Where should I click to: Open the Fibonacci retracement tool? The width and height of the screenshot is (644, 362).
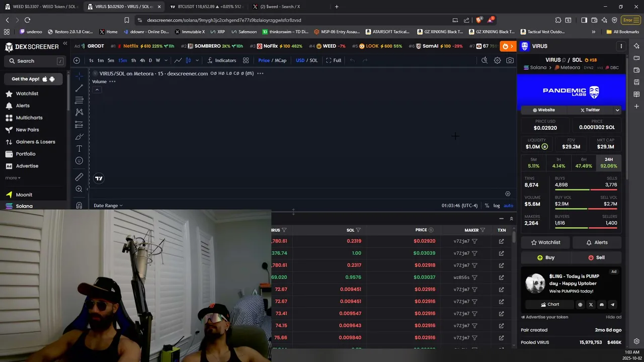click(x=79, y=101)
